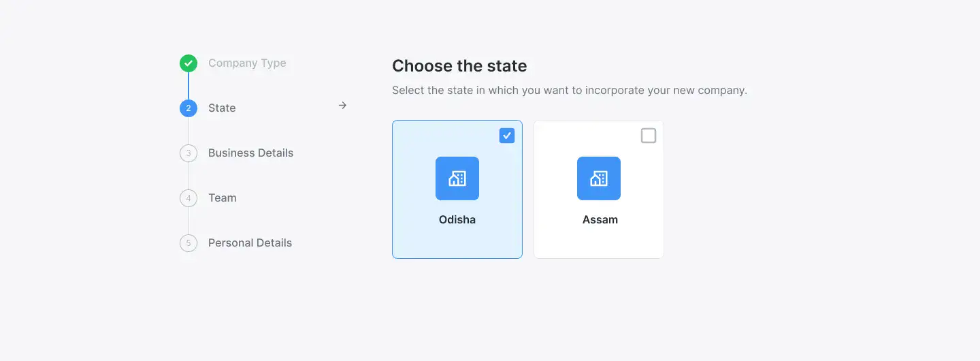Open the Personal Details step

tap(250, 243)
